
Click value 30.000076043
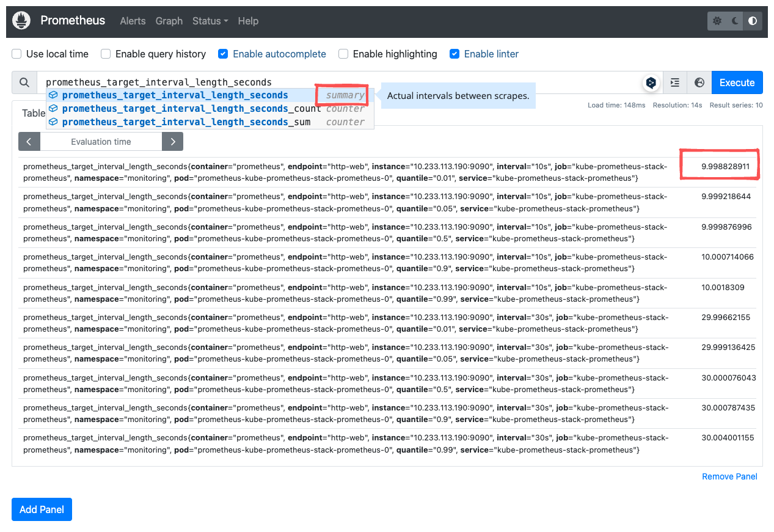point(729,377)
